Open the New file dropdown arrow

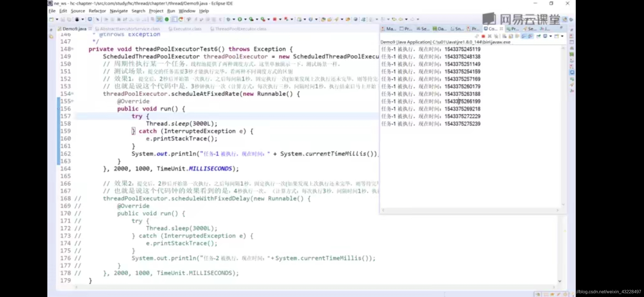point(57,19)
